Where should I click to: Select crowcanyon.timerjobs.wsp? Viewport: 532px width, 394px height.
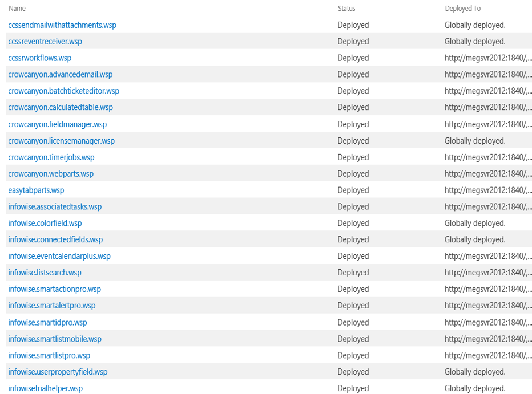click(51, 157)
